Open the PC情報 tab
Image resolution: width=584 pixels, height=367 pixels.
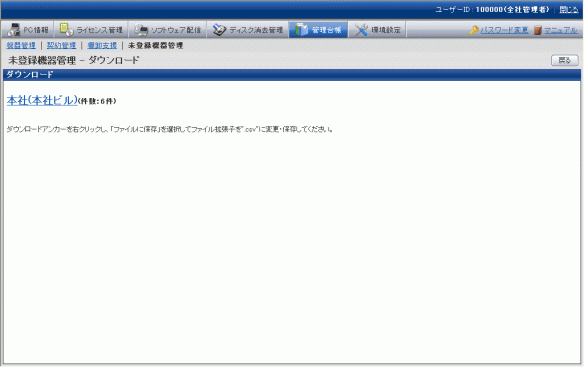(x=28, y=30)
